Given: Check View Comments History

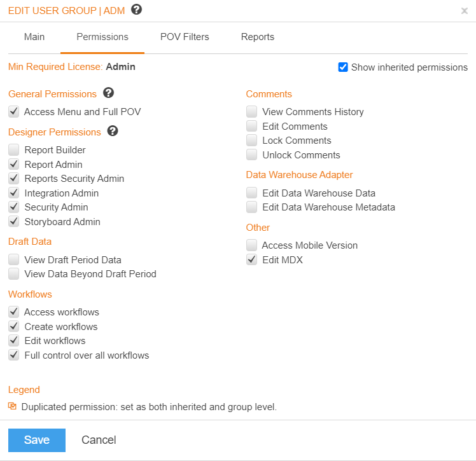Looking at the screenshot, I should tap(251, 112).
